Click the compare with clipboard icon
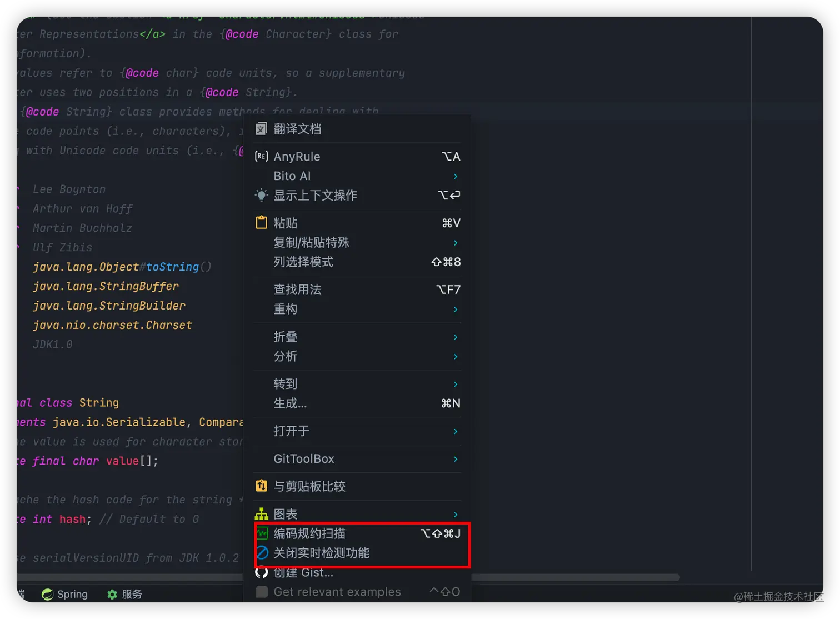840x619 pixels. click(x=261, y=486)
